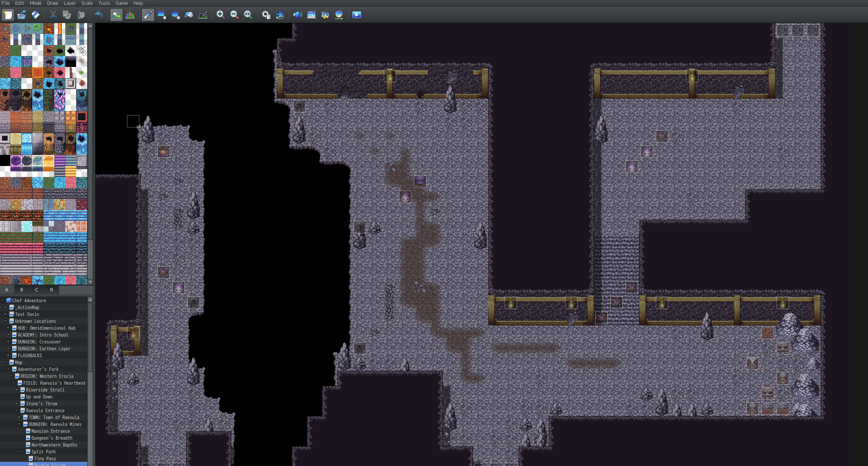This screenshot has width=868, height=466.
Task: Start Playtest with the play button
Action: tap(357, 15)
